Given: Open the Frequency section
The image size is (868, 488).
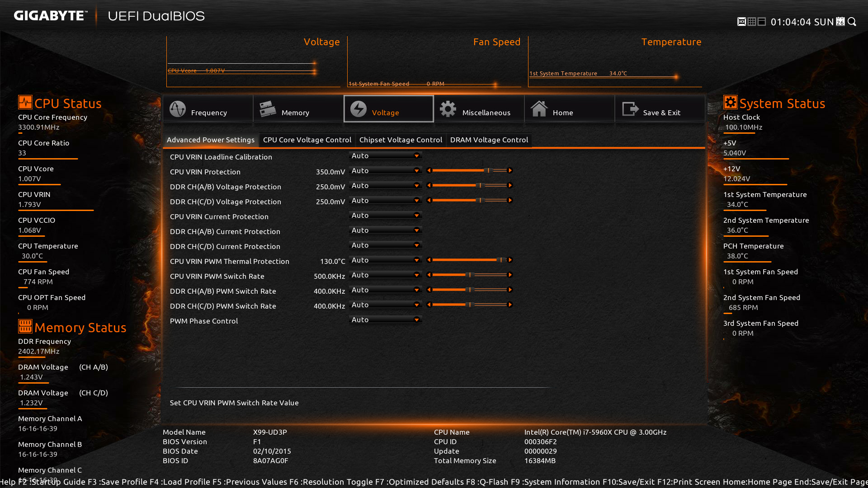Looking at the screenshot, I should click(x=208, y=109).
